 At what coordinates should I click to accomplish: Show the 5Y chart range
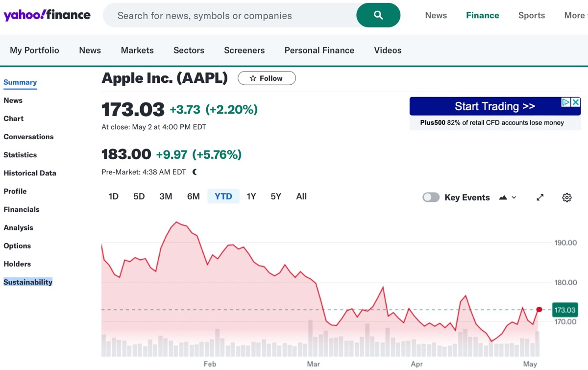point(276,197)
